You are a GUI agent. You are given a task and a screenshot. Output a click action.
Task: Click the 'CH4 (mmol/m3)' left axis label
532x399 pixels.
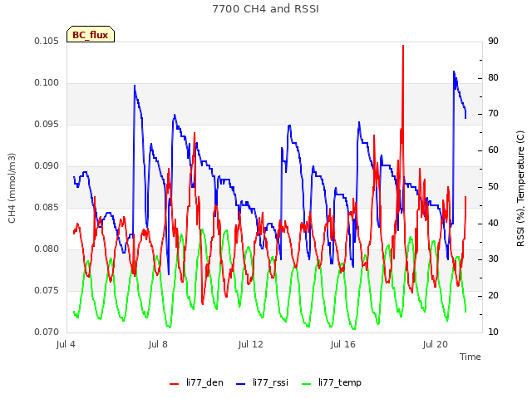tap(12, 188)
